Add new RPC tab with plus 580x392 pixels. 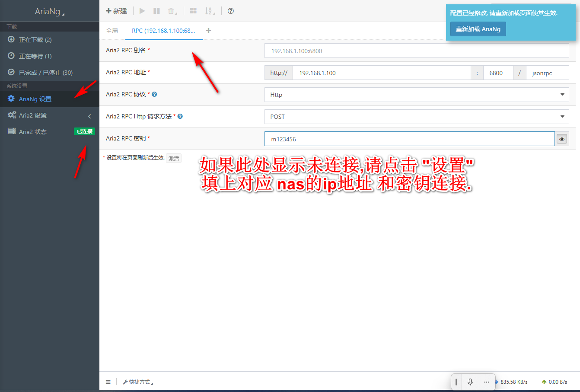click(209, 31)
